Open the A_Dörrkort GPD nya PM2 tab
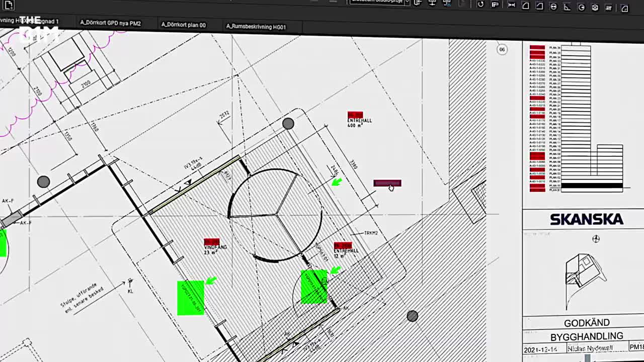 tap(110, 23)
